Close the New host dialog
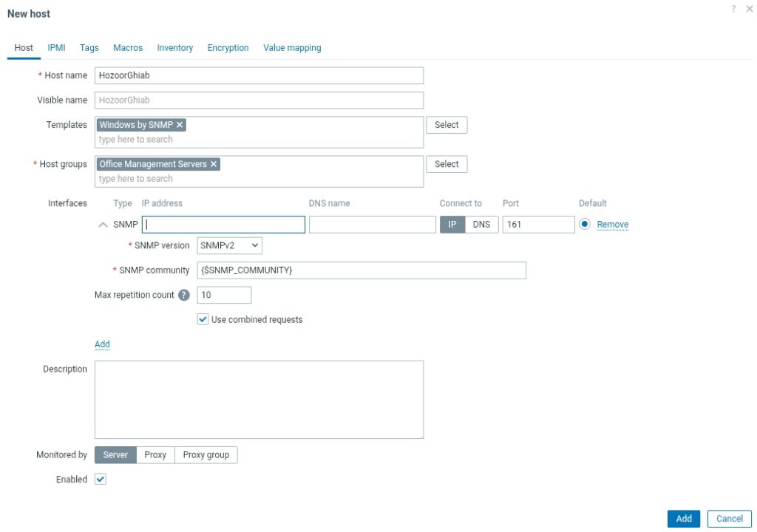 tap(750, 9)
